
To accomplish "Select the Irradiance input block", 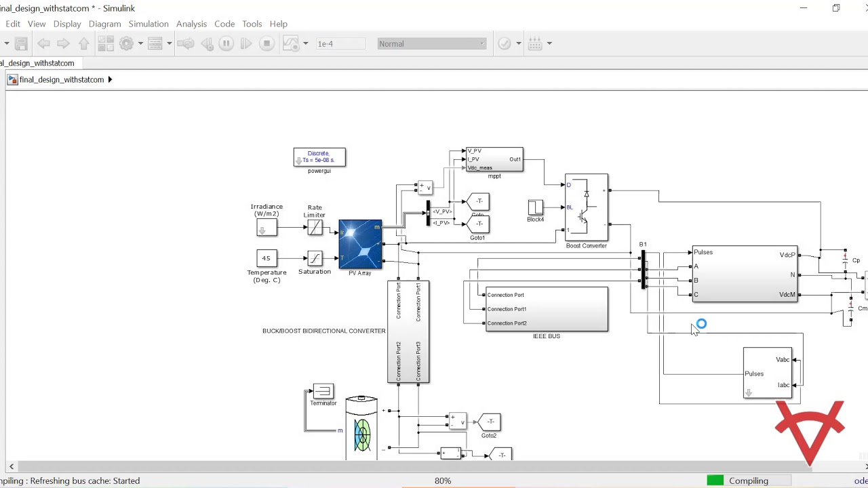I will (x=267, y=228).
